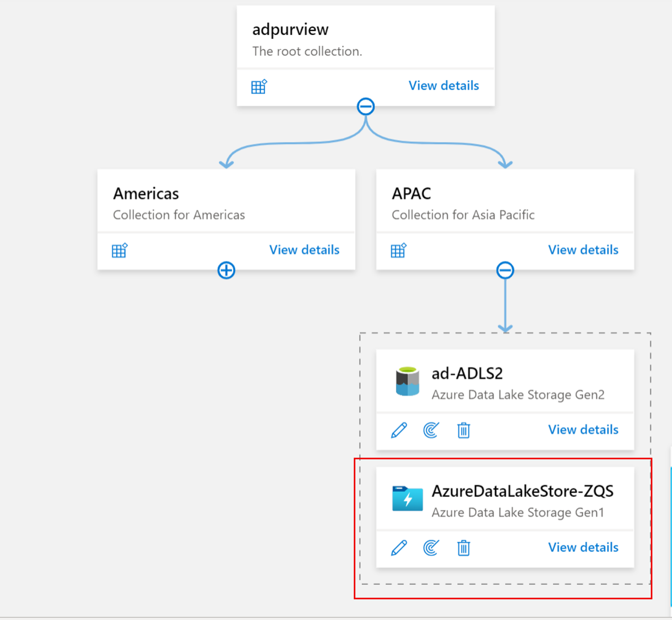Screen dimensions: 672x620
Task: Collapse the adpurview root collection node
Action: click(x=366, y=107)
